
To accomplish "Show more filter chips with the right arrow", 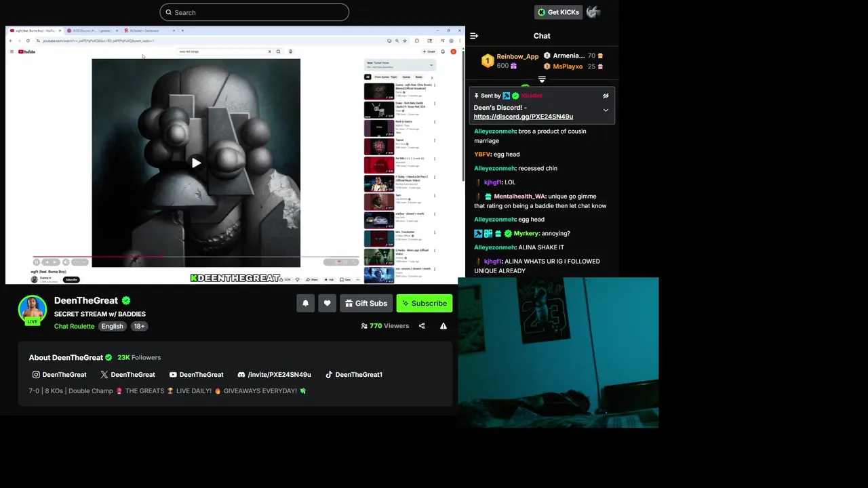I will point(432,77).
